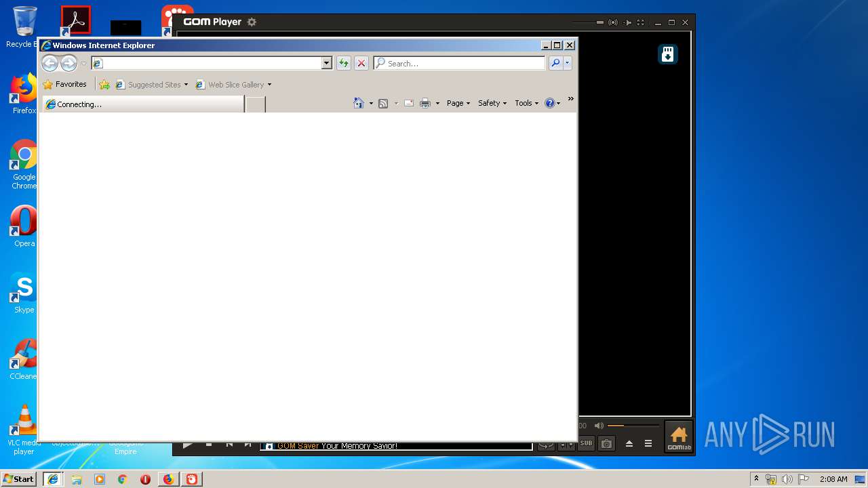Open GOM Player settings gear
Image resolution: width=868 pixels, height=488 pixels.
click(x=252, y=22)
